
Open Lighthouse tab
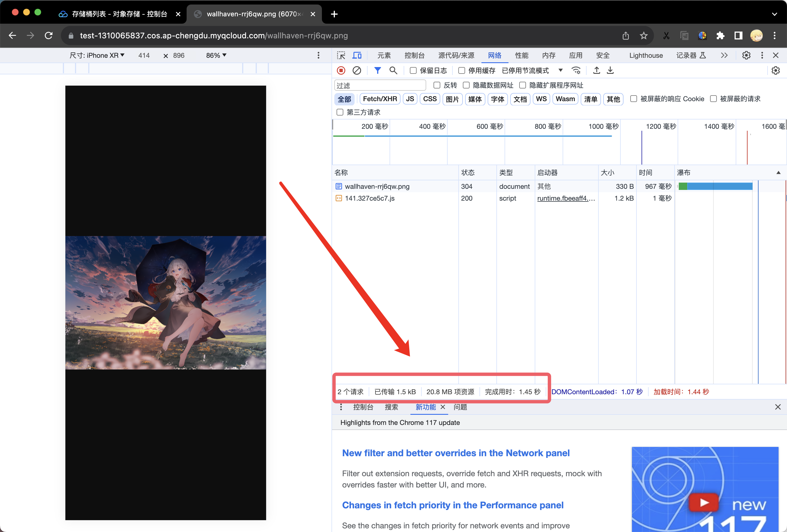(646, 55)
